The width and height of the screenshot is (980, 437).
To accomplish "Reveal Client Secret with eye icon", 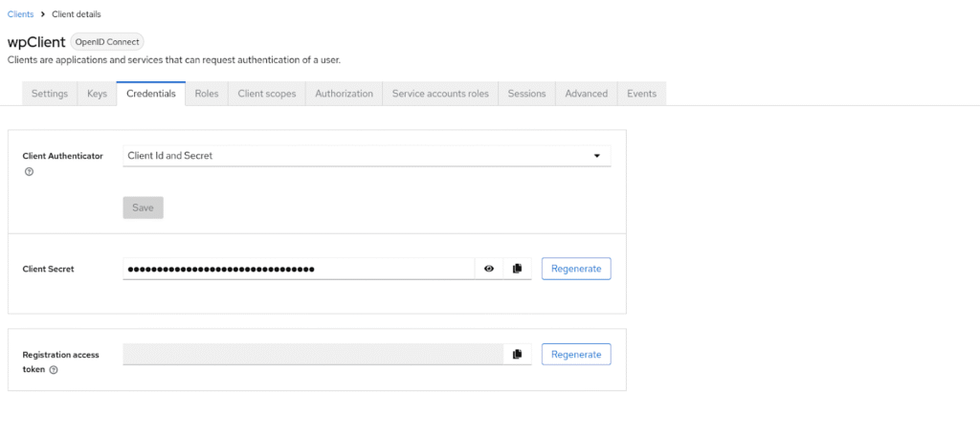I will point(489,269).
